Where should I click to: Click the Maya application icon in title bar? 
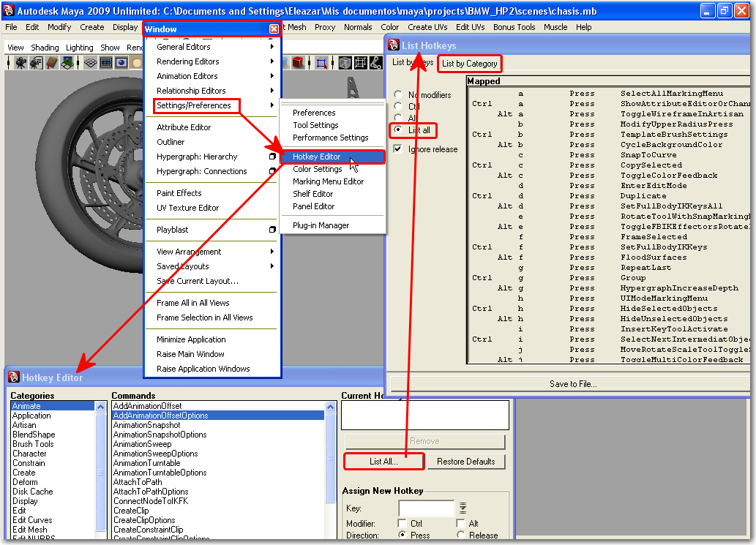[10, 10]
